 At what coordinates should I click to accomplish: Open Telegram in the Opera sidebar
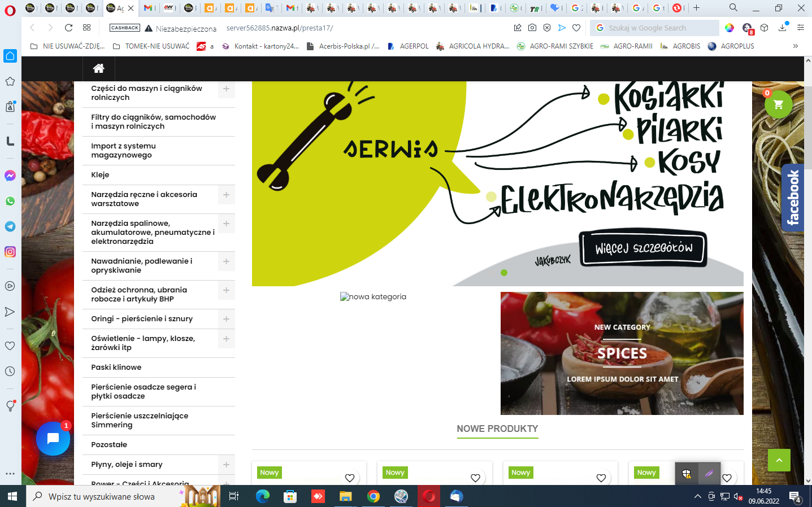10,226
